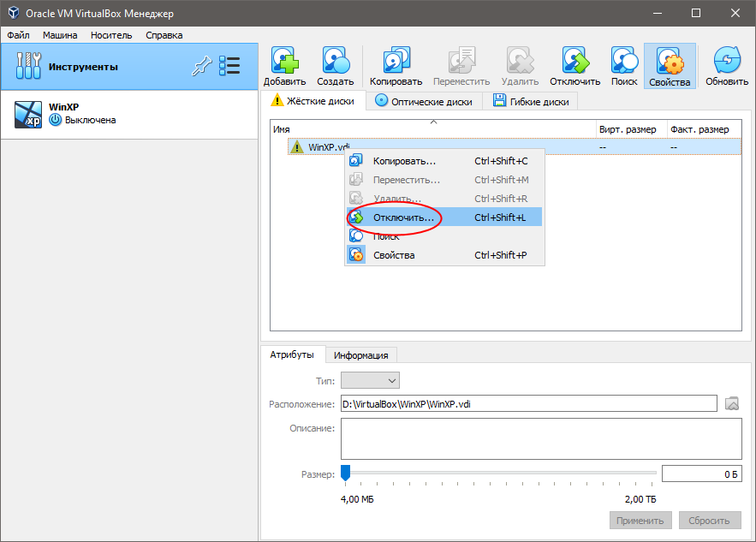Click the greyed Переместить toolbar icon

pos(461,61)
